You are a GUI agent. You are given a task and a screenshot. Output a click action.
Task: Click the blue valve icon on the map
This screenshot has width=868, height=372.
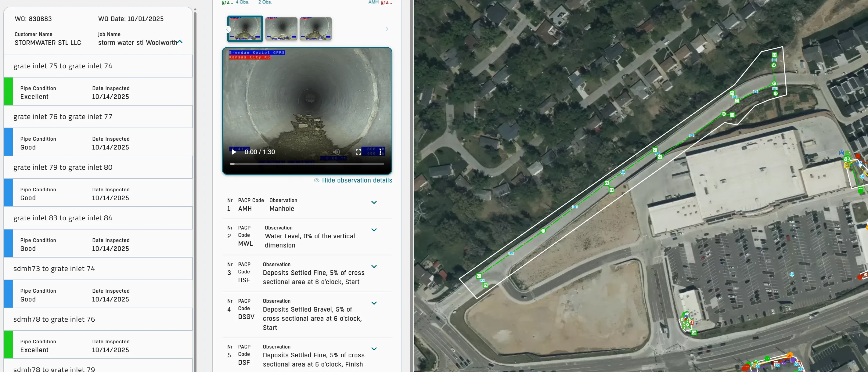pyautogui.click(x=842, y=152)
